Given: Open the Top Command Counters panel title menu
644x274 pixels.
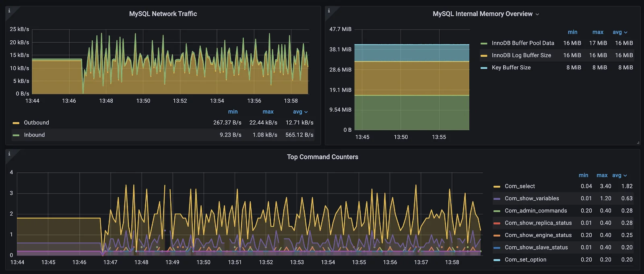Looking at the screenshot, I should point(322,157).
